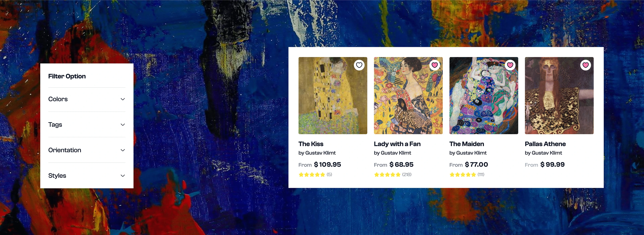Click the Lady with a Fan title
The image size is (644, 235).
pos(397,144)
